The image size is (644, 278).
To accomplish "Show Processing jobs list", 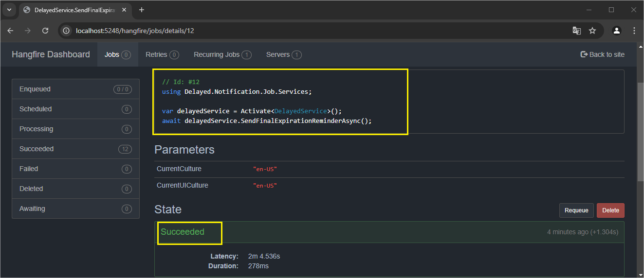I will pyautogui.click(x=75, y=129).
